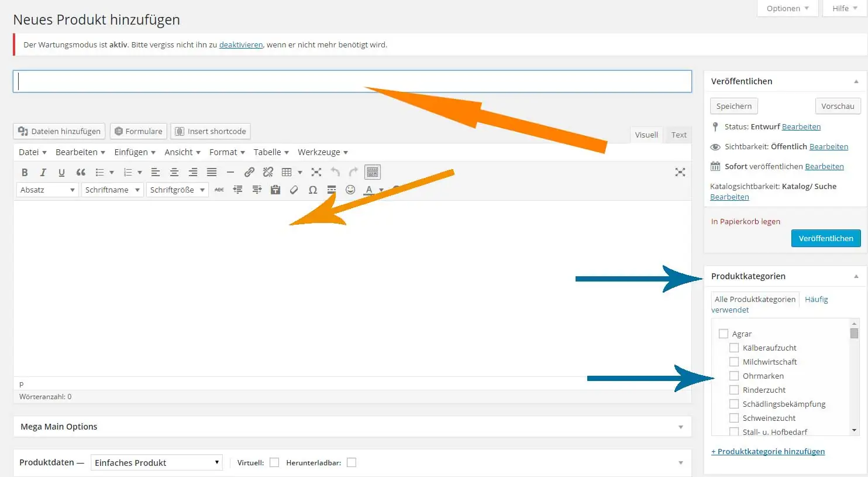Check the Ohrmarken product category

(735, 376)
